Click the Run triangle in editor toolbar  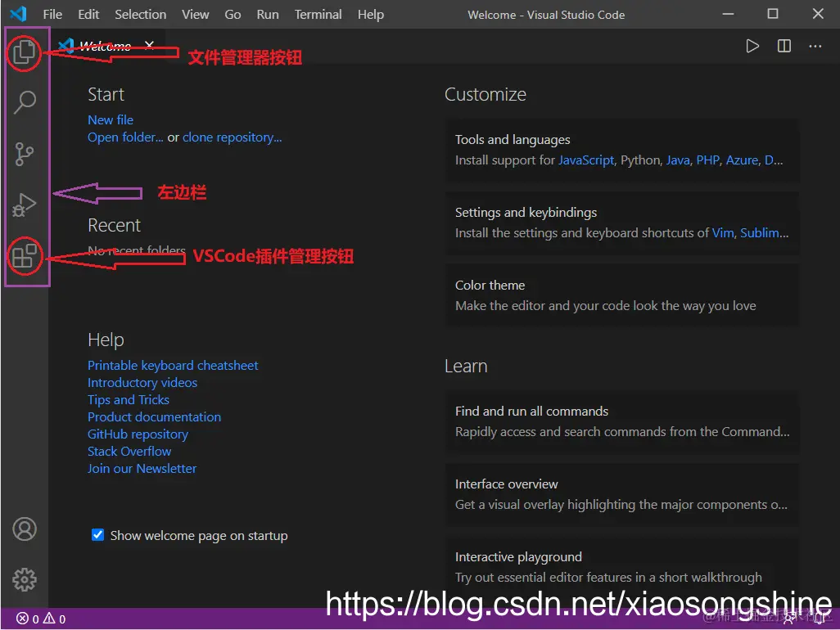(x=752, y=46)
